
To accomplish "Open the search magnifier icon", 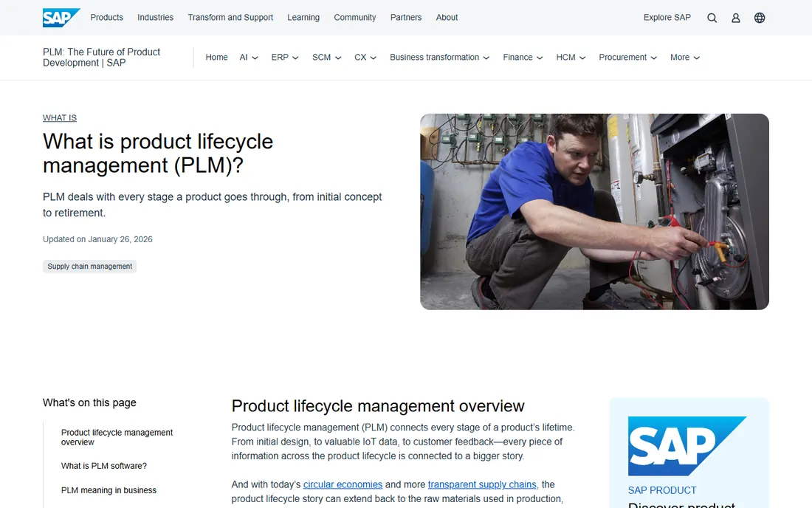I will click(x=712, y=18).
